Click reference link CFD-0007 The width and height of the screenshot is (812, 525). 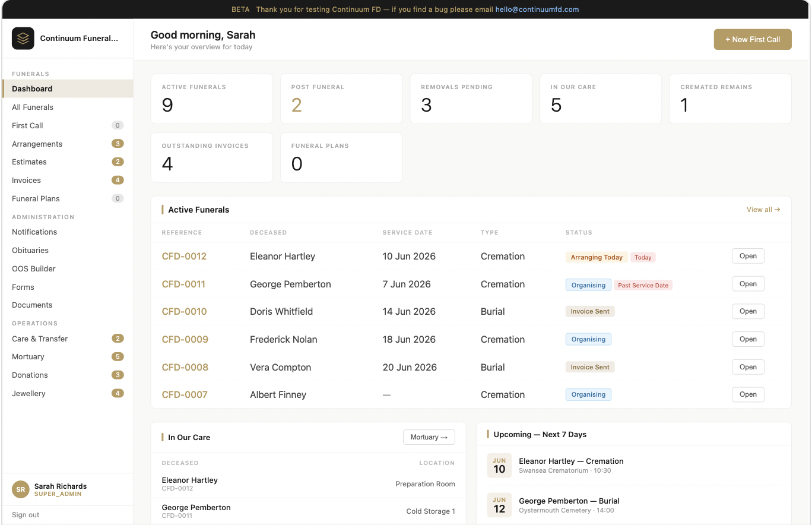point(185,394)
